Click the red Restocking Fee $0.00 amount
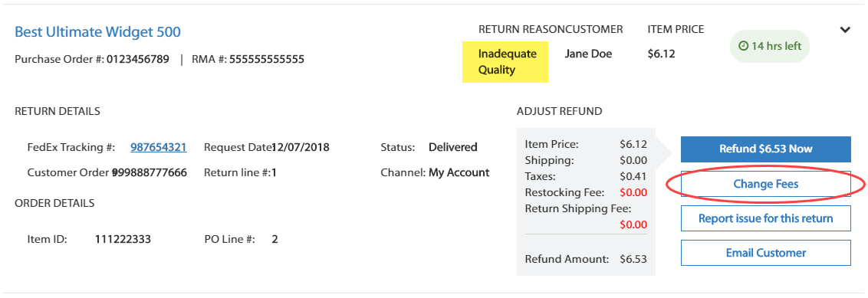The height and width of the screenshot is (298, 868). pos(633,192)
